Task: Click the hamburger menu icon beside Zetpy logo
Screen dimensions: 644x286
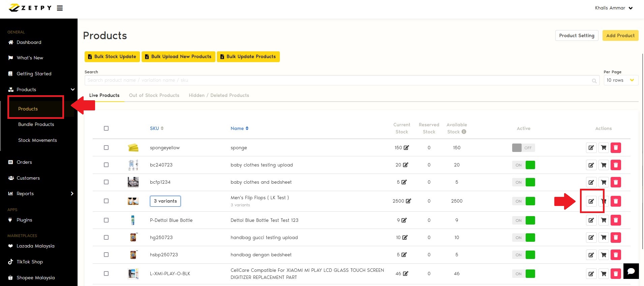Action: click(60, 8)
